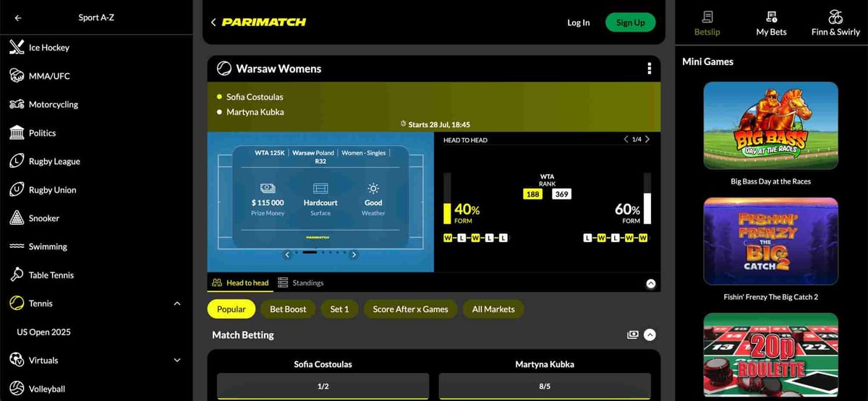868x401 pixels.
Task: Click the 40% form bar
Action: click(x=447, y=199)
